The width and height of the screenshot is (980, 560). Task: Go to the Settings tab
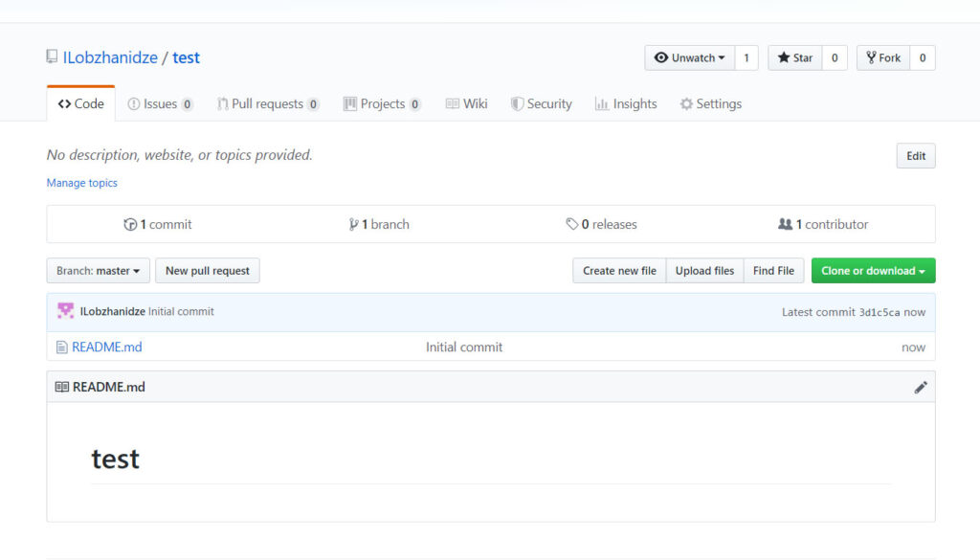click(x=710, y=104)
